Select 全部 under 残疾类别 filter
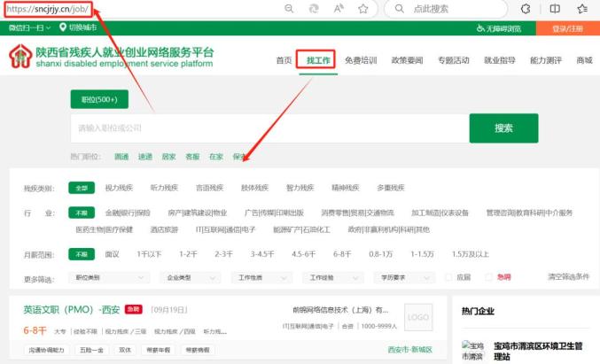 82,188
